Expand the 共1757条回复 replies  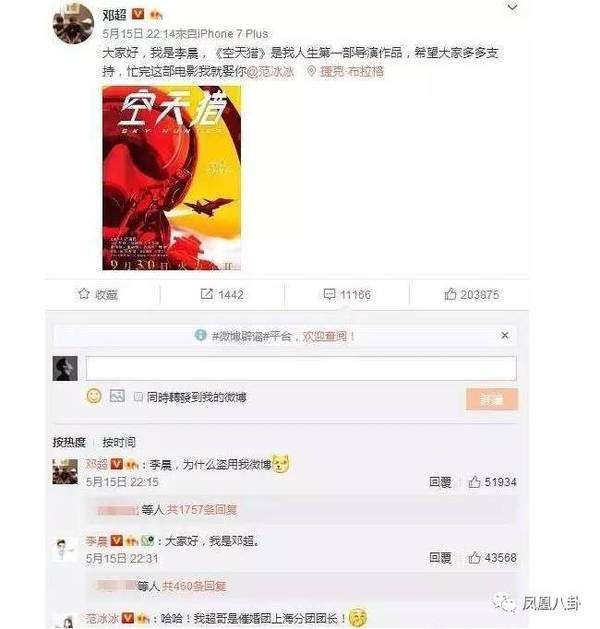pos(202,509)
